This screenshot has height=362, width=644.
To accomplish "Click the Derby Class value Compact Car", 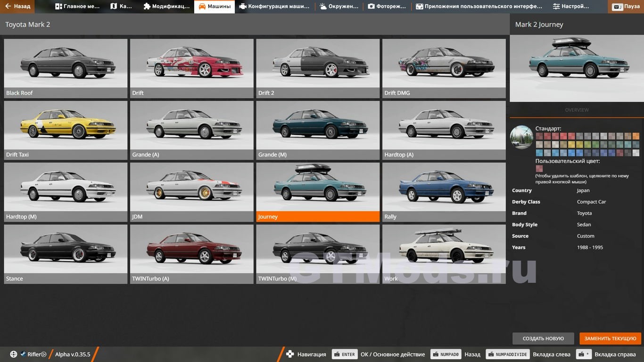I will click(x=591, y=202).
